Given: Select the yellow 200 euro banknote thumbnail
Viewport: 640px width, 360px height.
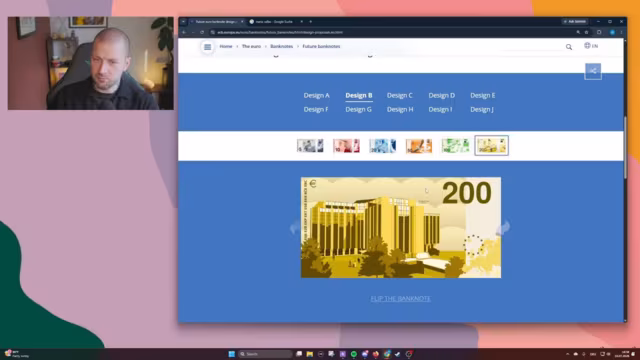Looking at the screenshot, I should tap(491, 146).
